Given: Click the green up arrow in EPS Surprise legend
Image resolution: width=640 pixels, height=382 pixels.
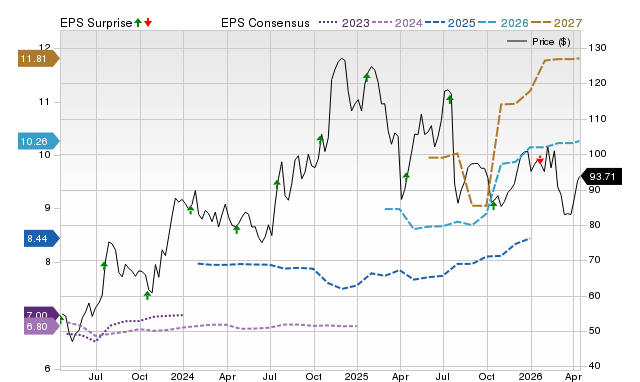Looking at the screenshot, I should tap(138, 23).
